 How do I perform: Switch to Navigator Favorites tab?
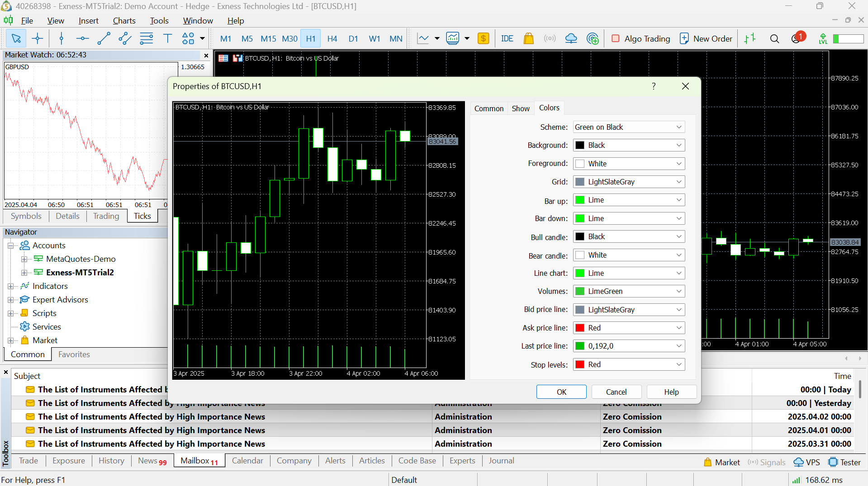74,354
